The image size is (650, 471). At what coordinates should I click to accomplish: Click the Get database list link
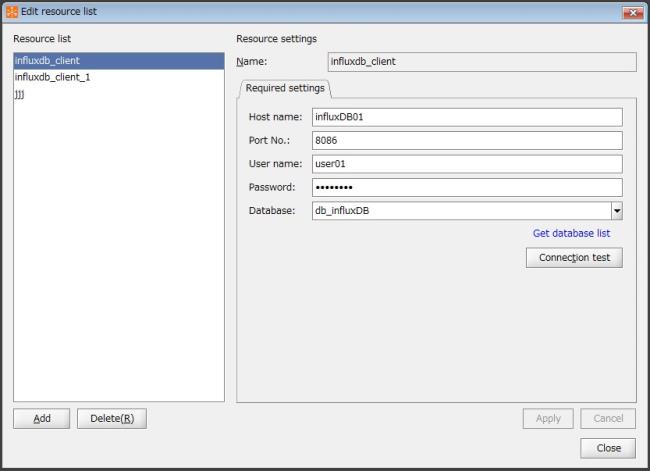571,233
